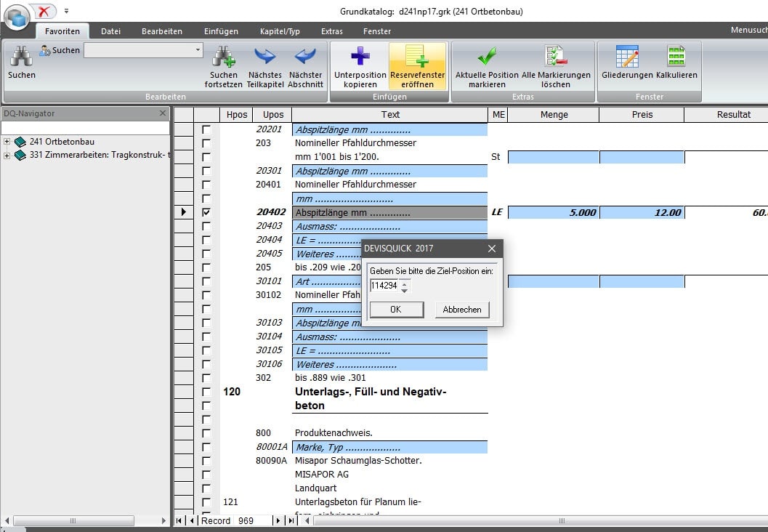The image size is (768, 532).
Task: Open the Datei tab
Action: 110,31
